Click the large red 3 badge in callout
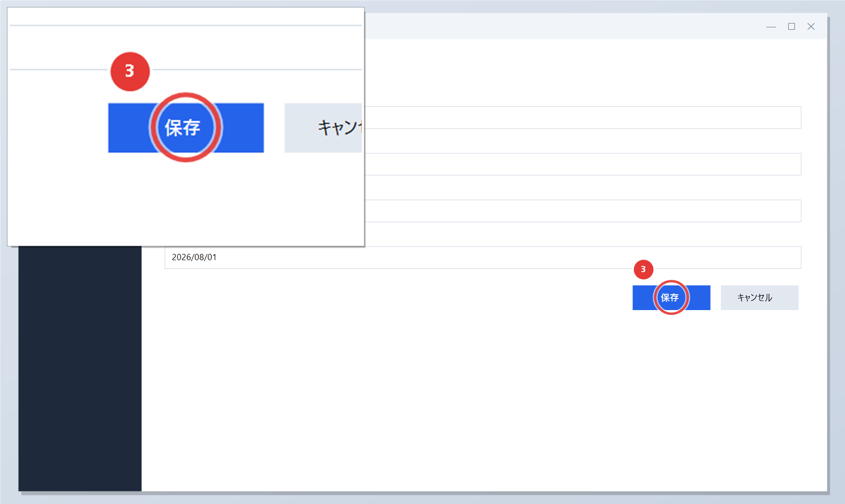This screenshot has width=845, height=504. coord(130,72)
